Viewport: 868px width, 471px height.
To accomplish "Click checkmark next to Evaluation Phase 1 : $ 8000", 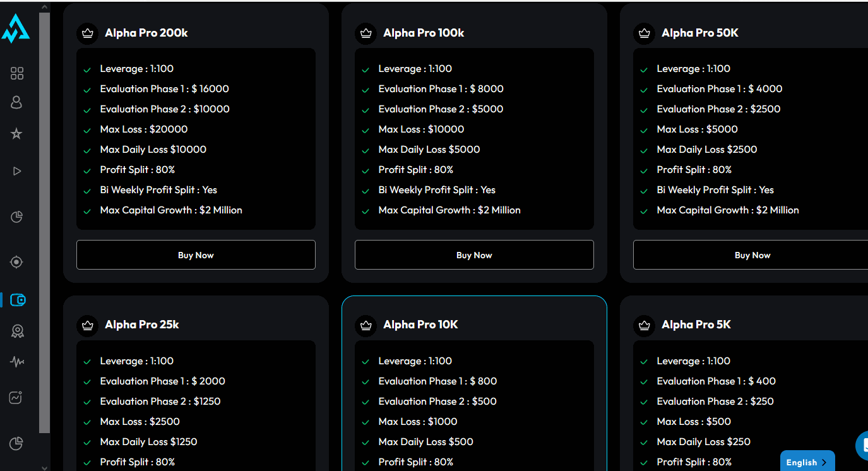I will tap(366, 90).
